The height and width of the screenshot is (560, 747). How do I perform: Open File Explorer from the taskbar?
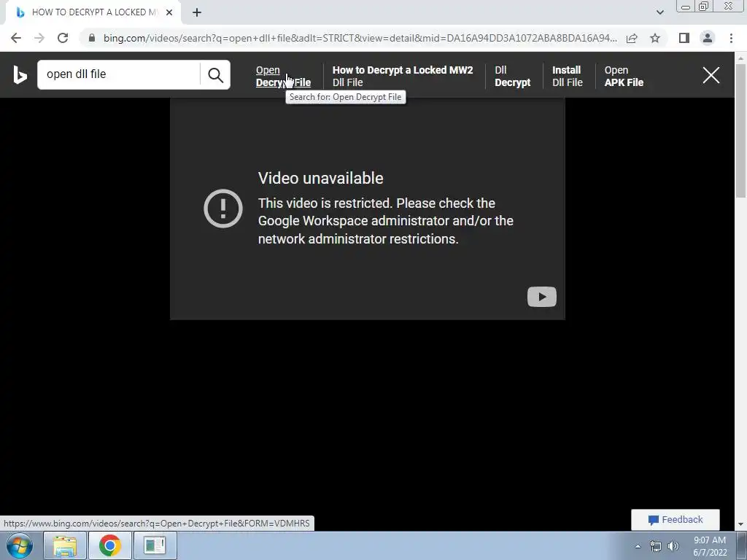[x=65, y=545]
